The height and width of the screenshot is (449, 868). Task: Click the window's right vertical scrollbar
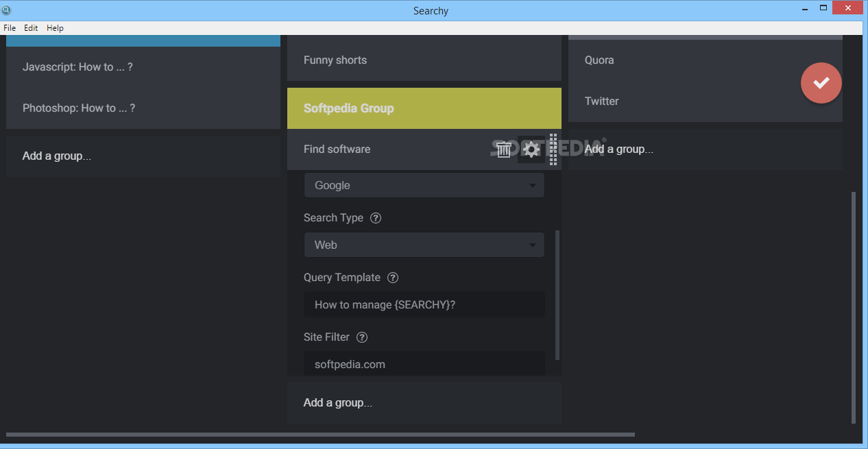(854, 308)
